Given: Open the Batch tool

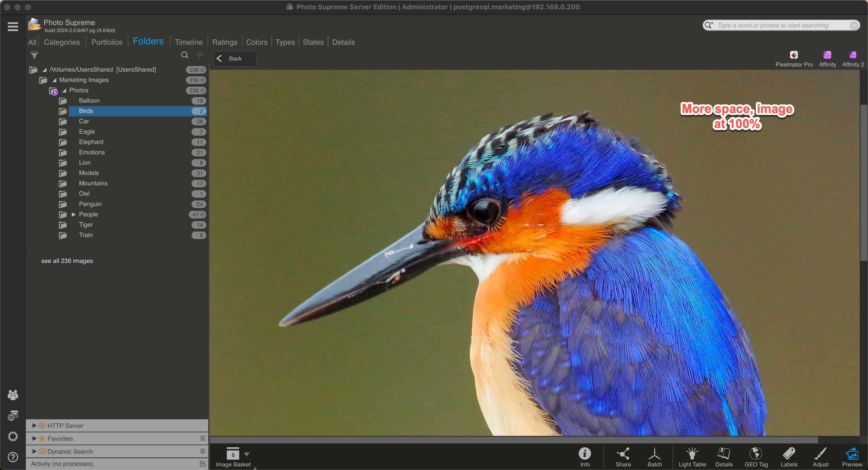Looking at the screenshot, I should coord(654,457).
